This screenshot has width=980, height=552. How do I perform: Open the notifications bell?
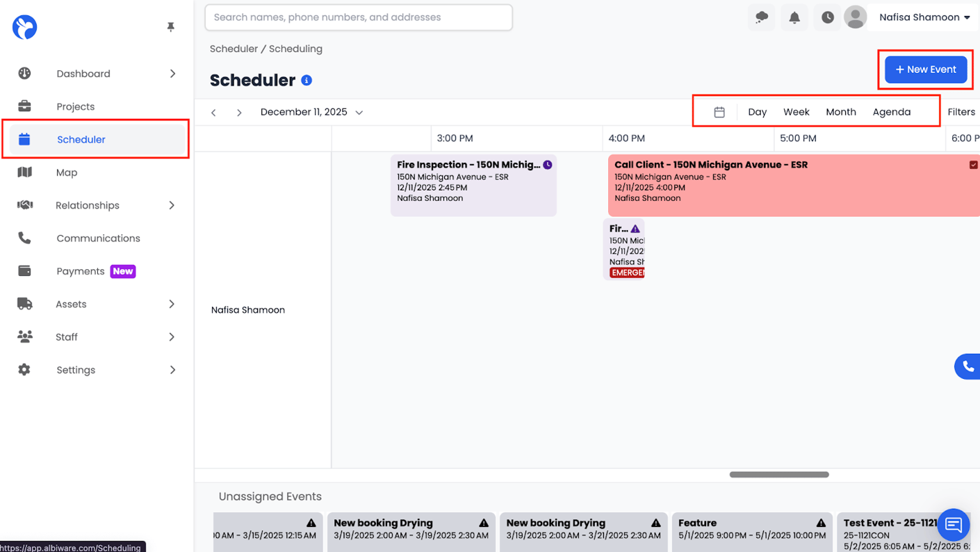tap(794, 17)
